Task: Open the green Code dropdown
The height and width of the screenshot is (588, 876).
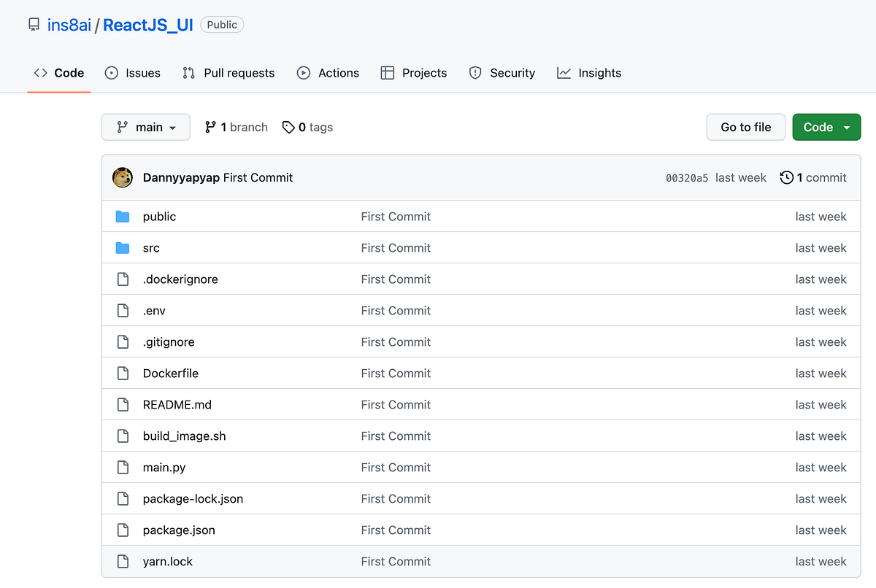Action: pos(826,126)
